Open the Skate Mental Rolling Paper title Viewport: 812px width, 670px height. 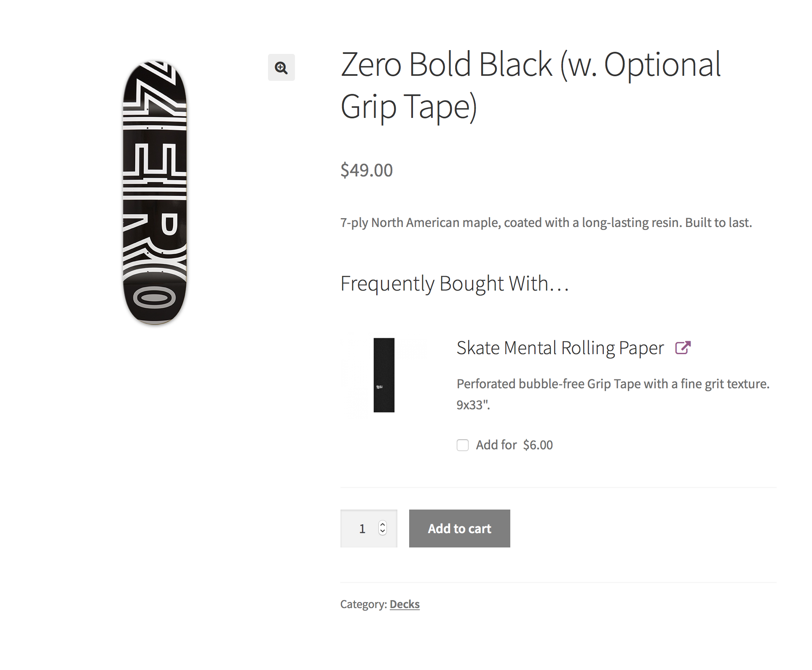coord(560,348)
